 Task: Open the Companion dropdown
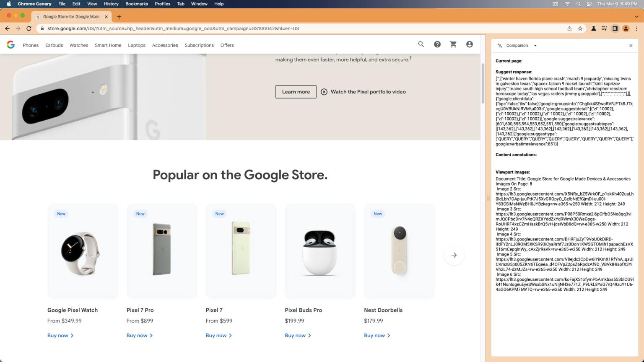pos(535,45)
